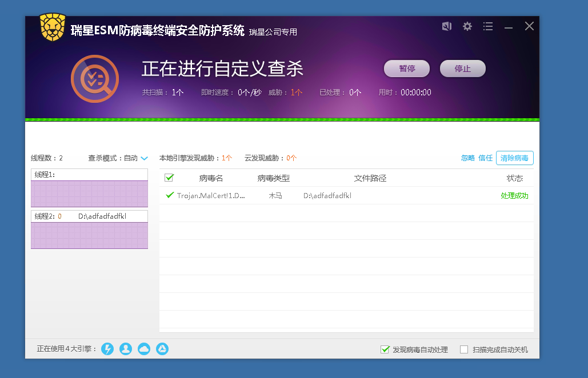
Task: Disable 发现病毒自动处理 auto-handle option
Action: tap(385, 349)
